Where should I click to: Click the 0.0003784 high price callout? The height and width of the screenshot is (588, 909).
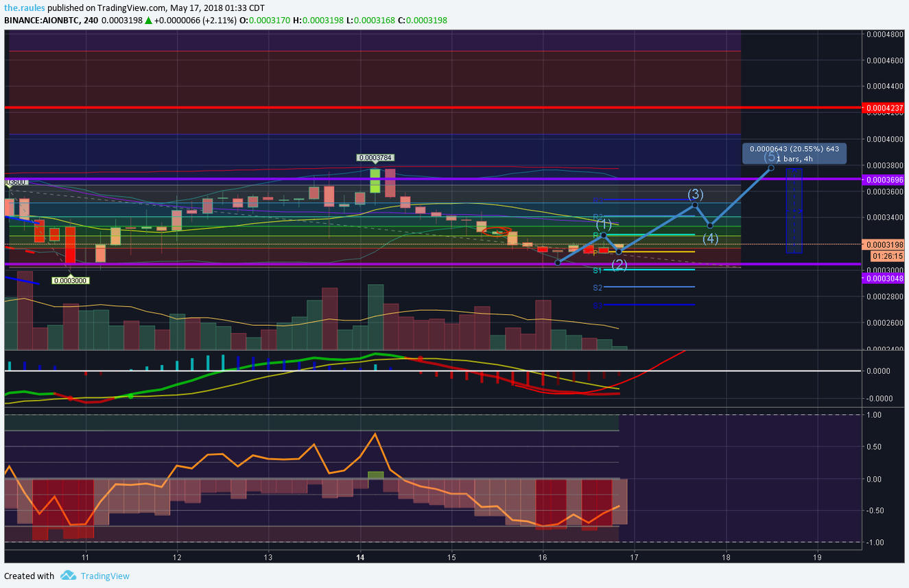click(x=375, y=158)
